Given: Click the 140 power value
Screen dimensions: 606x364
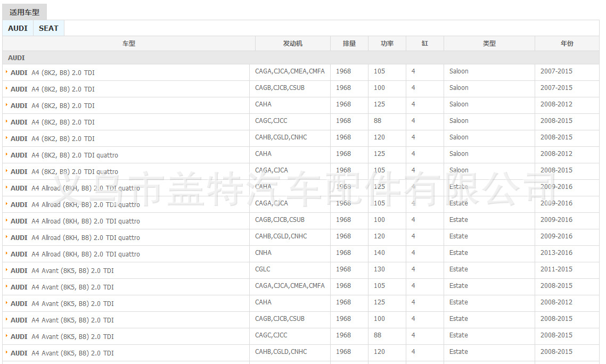Looking at the screenshot, I should [x=379, y=253].
